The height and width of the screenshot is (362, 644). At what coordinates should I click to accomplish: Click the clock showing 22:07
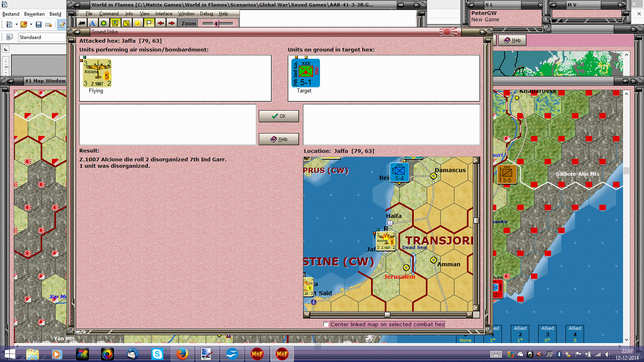point(627,351)
